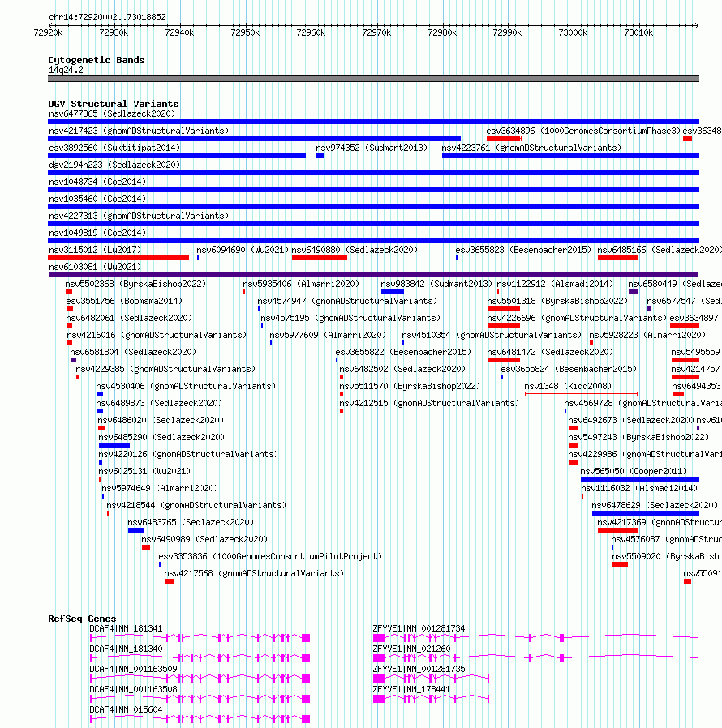Click ZFYVE1|NM_021260 transcript label
Viewport: 722px width, 728px height.
411,649
